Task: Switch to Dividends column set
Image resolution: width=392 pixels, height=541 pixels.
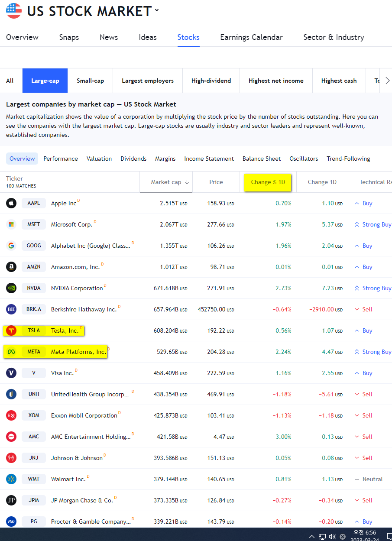Action: (x=133, y=159)
